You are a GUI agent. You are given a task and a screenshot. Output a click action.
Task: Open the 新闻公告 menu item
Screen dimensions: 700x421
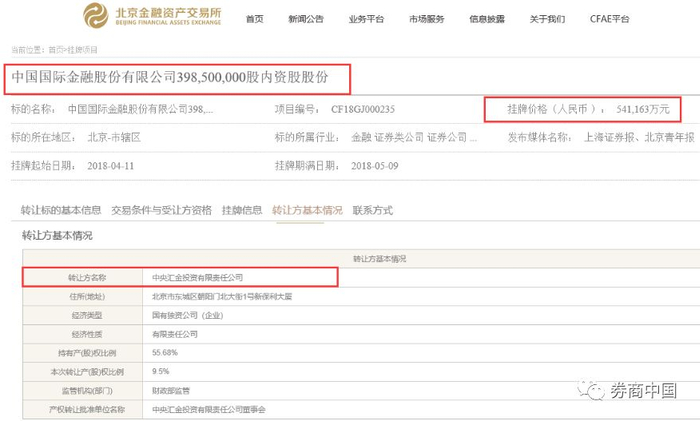[x=306, y=19]
